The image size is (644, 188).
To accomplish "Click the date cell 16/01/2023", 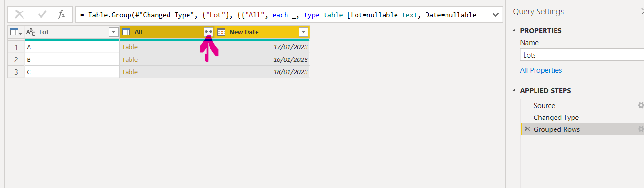I will [262, 59].
